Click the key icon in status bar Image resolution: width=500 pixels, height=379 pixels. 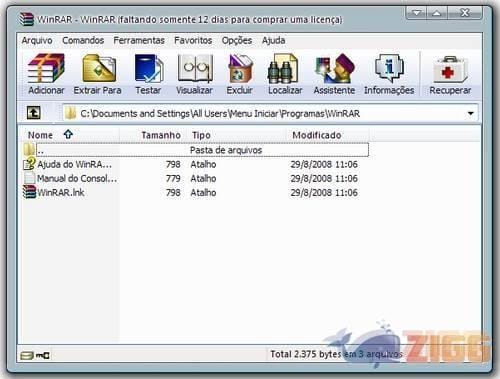pyautogui.click(x=43, y=355)
